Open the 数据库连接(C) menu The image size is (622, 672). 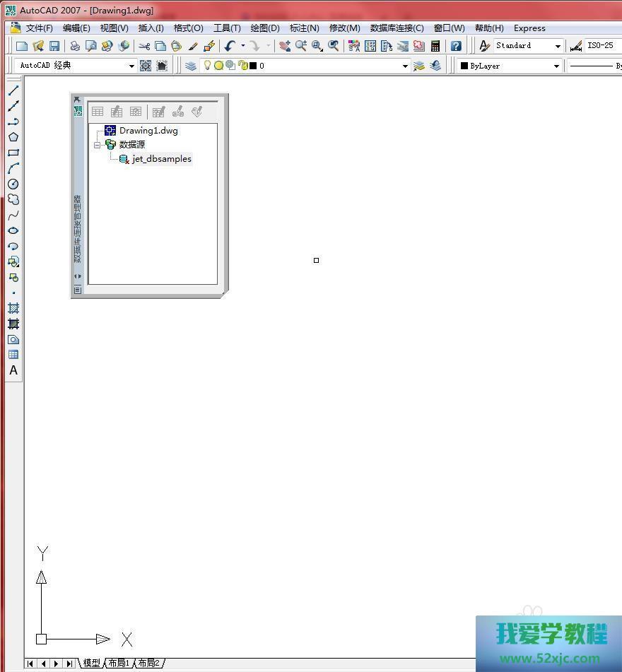pyautogui.click(x=397, y=28)
